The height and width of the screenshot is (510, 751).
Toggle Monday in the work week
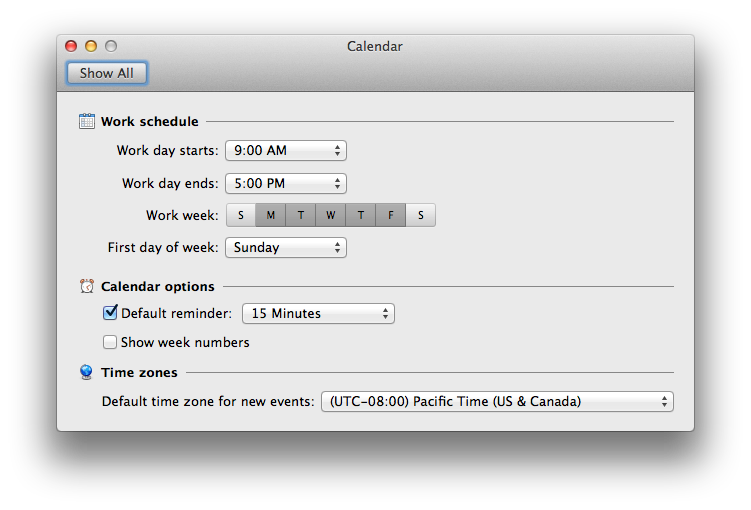click(271, 215)
